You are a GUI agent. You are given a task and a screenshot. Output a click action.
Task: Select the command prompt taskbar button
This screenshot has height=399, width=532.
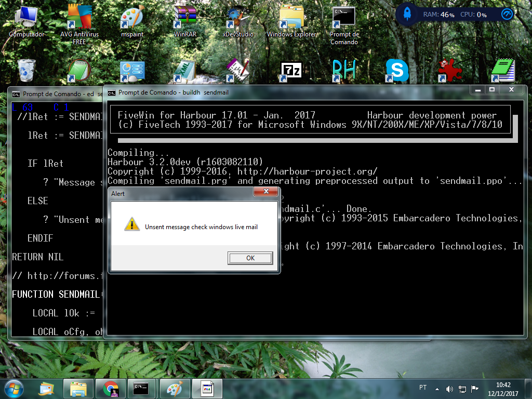tap(142, 388)
